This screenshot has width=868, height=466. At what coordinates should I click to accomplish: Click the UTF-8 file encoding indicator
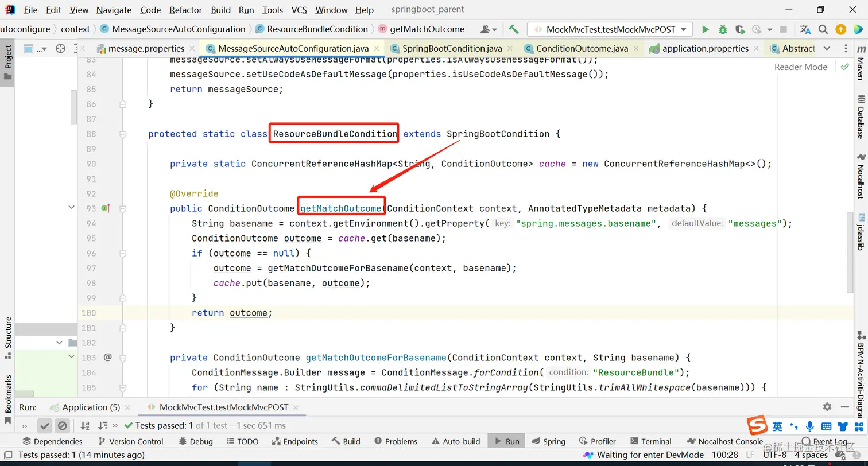pyautogui.click(x=775, y=455)
